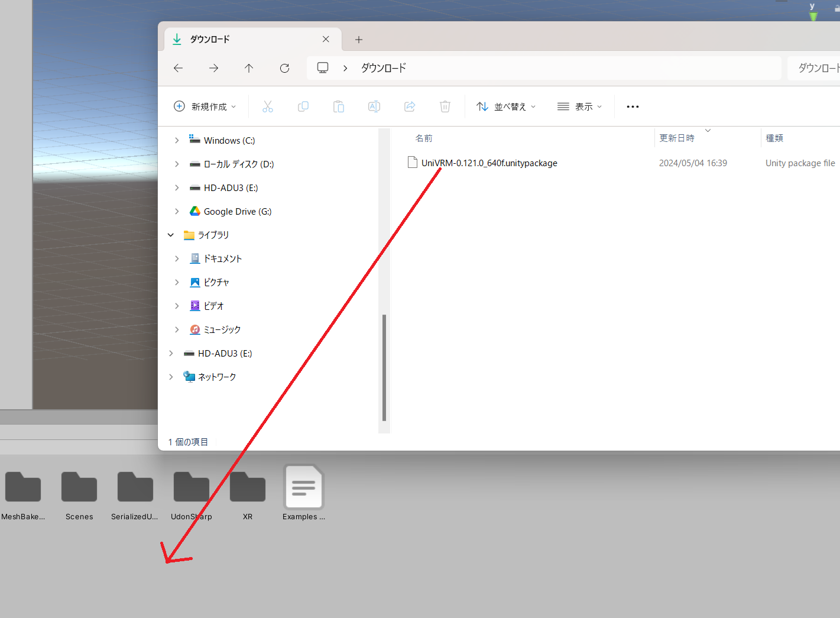
Task: Click the navigation pane vertical scrollbar
Action: (x=384, y=367)
